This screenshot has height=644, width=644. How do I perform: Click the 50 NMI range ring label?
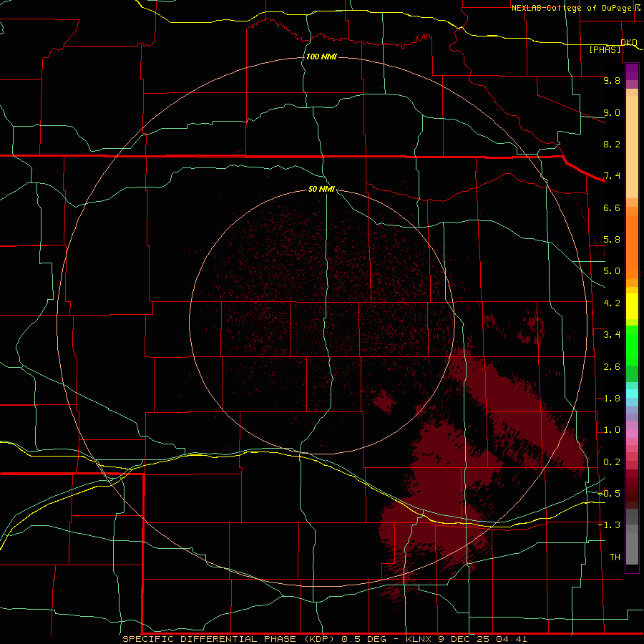(x=321, y=189)
